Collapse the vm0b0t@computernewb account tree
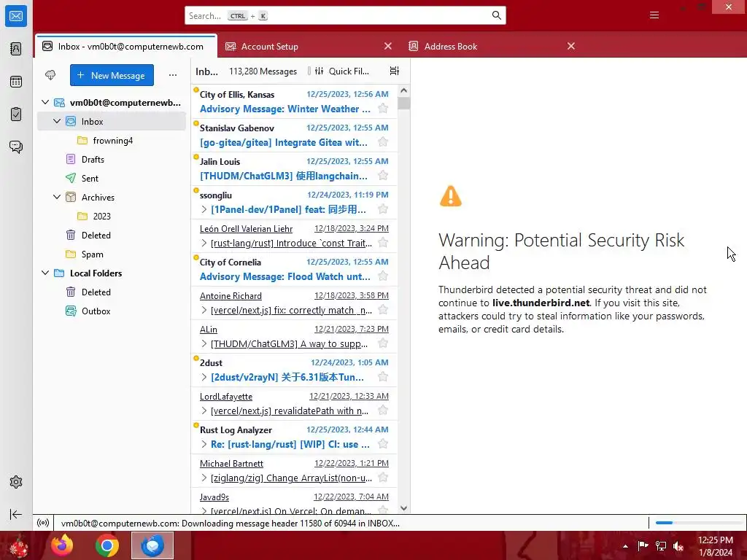 45,102
